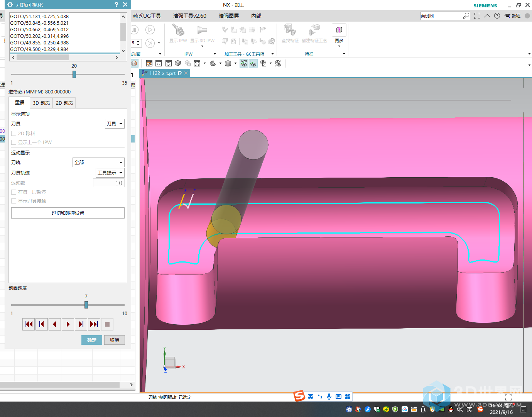This screenshot has width=532, height=417.
Task: Click the 过切和碰撞设置 button
Action: point(68,213)
